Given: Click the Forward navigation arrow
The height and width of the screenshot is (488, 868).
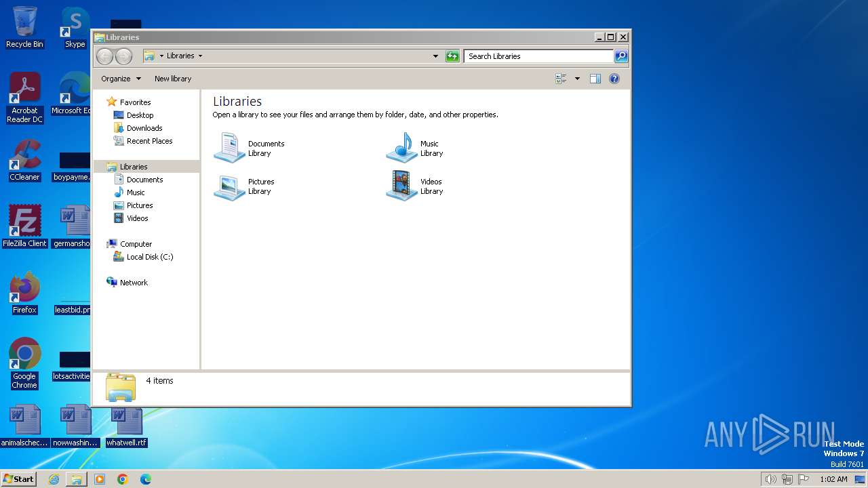Looking at the screenshot, I should pos(123,56).
